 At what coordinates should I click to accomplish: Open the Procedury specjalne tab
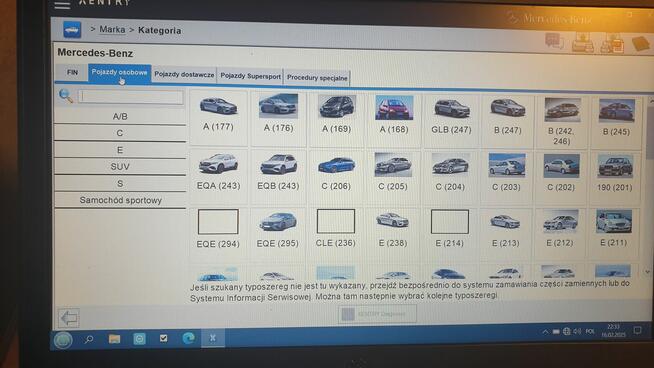[x=317, y=78]
